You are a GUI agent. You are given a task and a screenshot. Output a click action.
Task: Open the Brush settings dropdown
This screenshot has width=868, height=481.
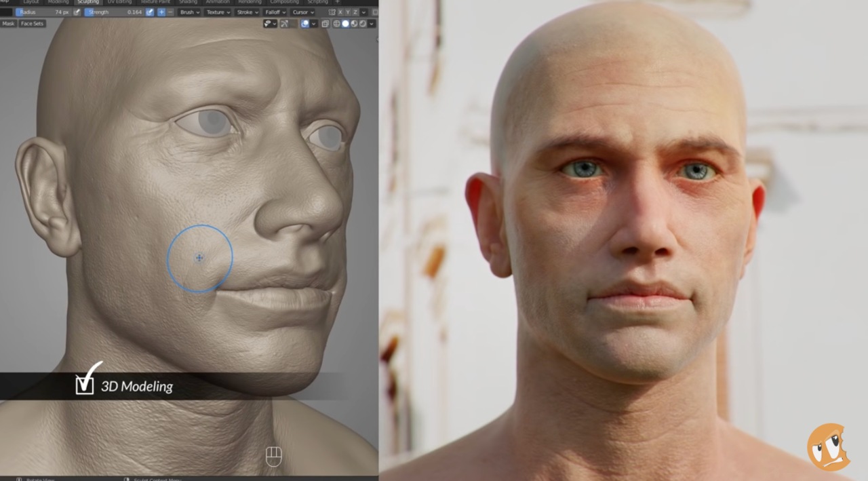point(189,12)
